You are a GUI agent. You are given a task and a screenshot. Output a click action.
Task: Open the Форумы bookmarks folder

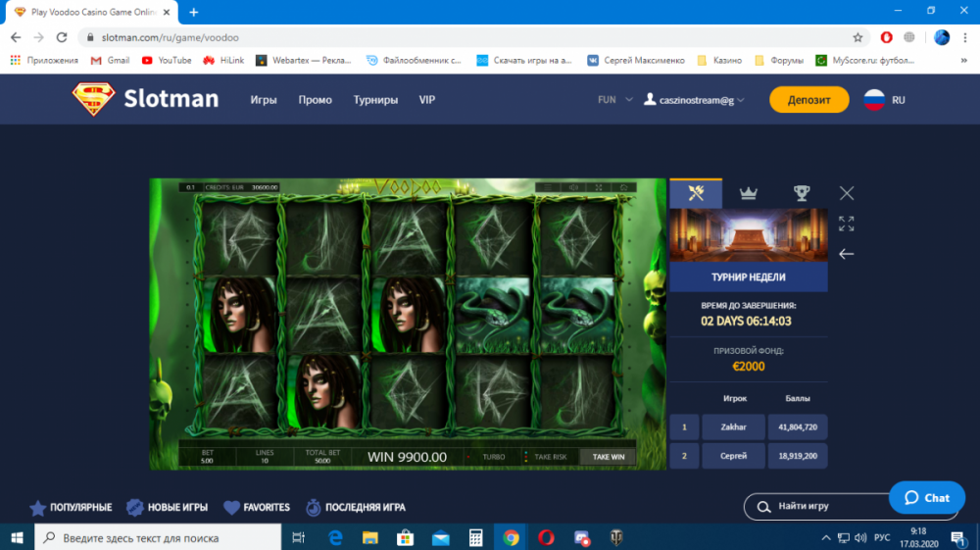coord(779,61)
